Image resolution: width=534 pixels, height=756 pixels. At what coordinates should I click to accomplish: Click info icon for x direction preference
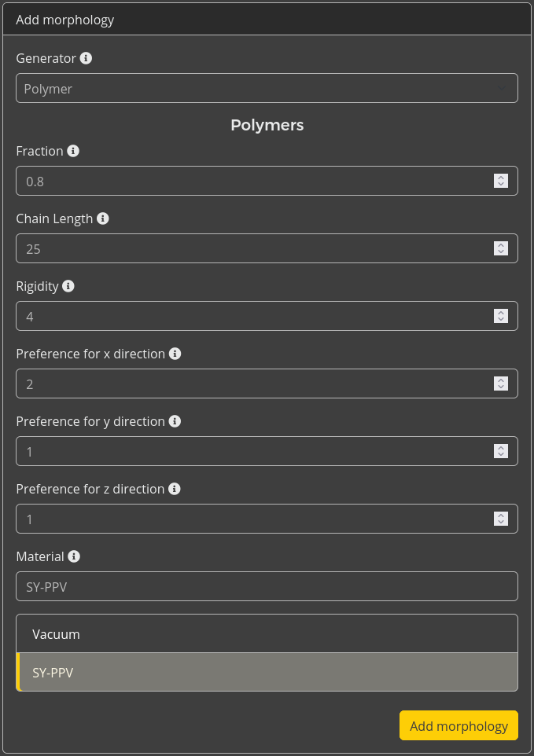point(175,354)
